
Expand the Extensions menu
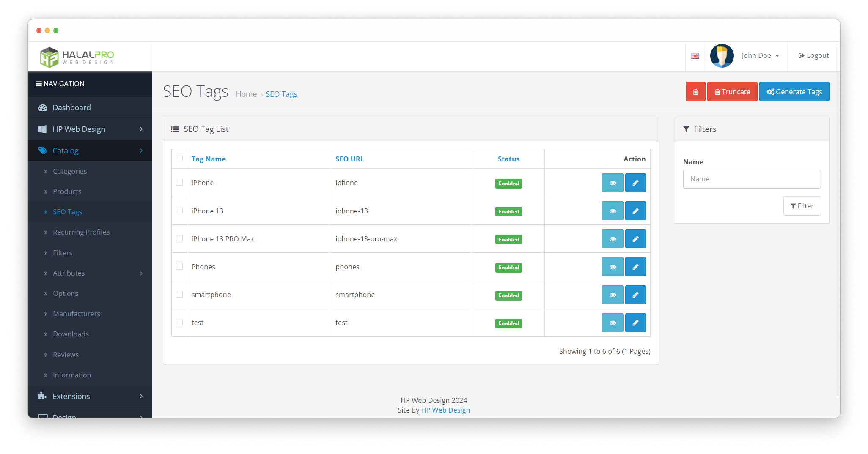click(x=90, y=396)
